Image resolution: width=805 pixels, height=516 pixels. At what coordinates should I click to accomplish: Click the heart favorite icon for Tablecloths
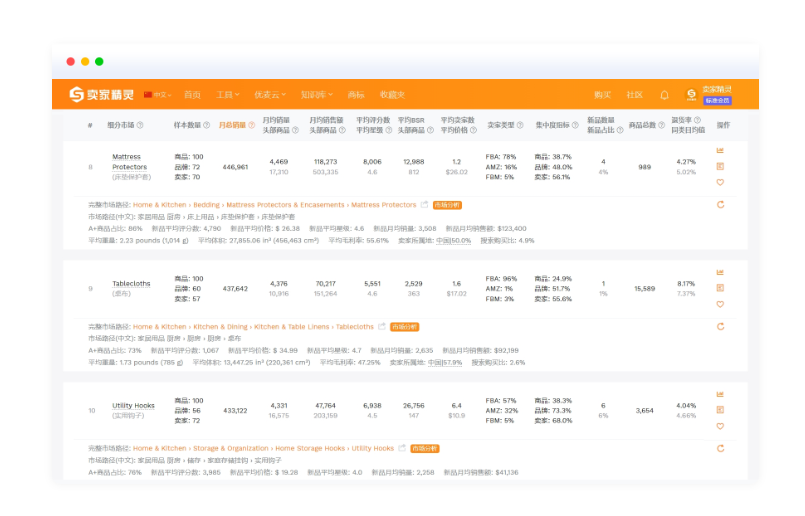pos(720,304)
